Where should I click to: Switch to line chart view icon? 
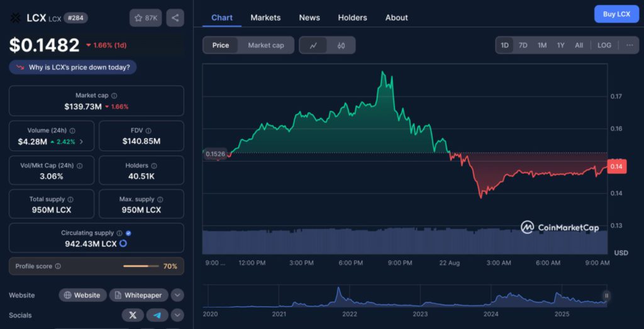pyautogui.click(x=313, y=45)
